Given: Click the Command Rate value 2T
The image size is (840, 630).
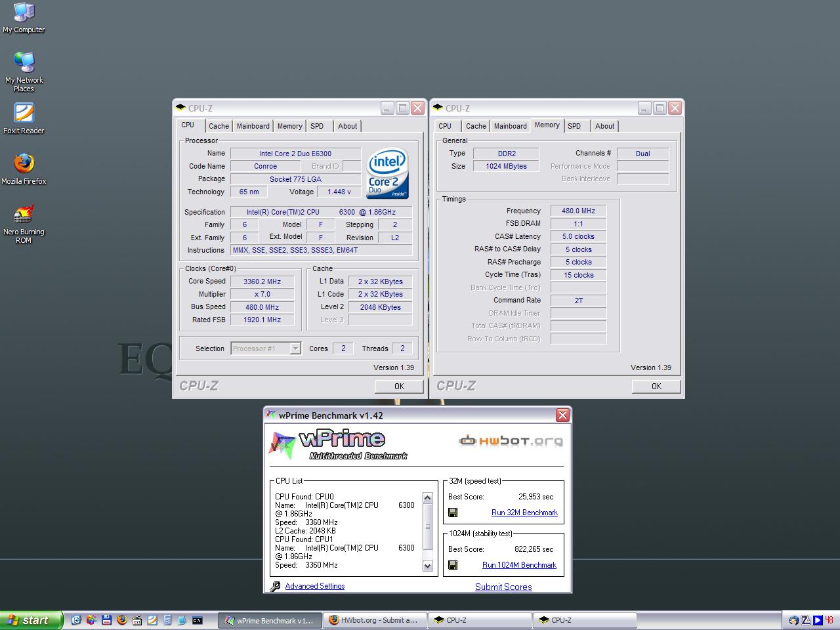Looking at the screenshot, I should tap(578, 301).
